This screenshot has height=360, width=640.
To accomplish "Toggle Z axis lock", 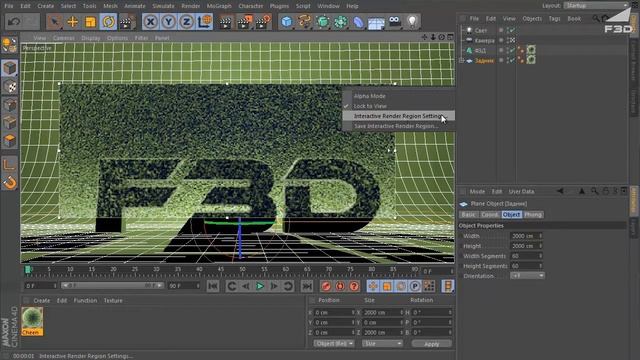I will pyautogui.click(x=187, y=22).
